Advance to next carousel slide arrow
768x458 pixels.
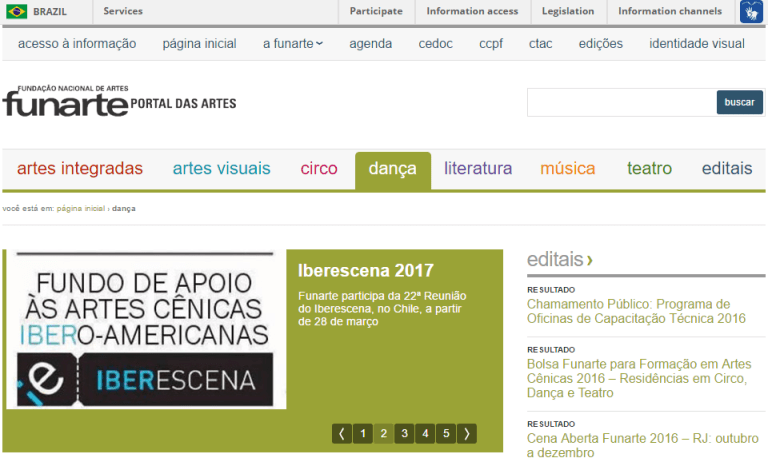point(467,433)
